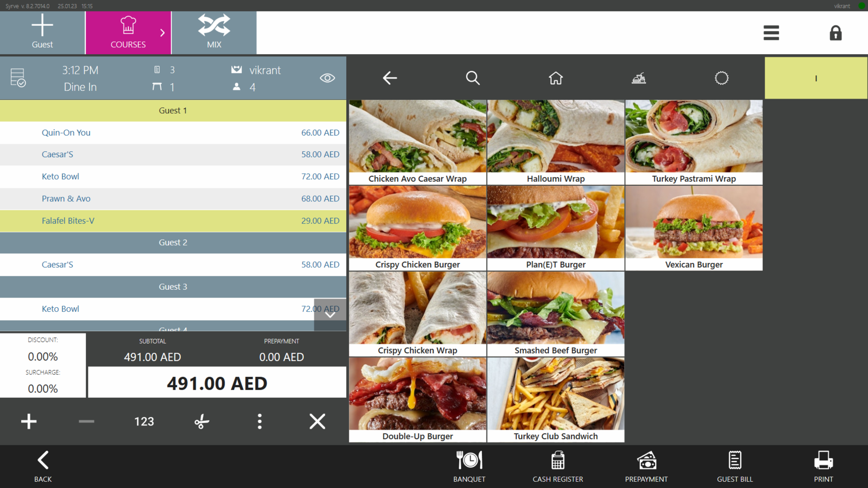Image resolution: width=868 pixels, height=488 pixels.
Task: Open GUEST BILL
Action: pyautogui.click(x=735, y=466)
